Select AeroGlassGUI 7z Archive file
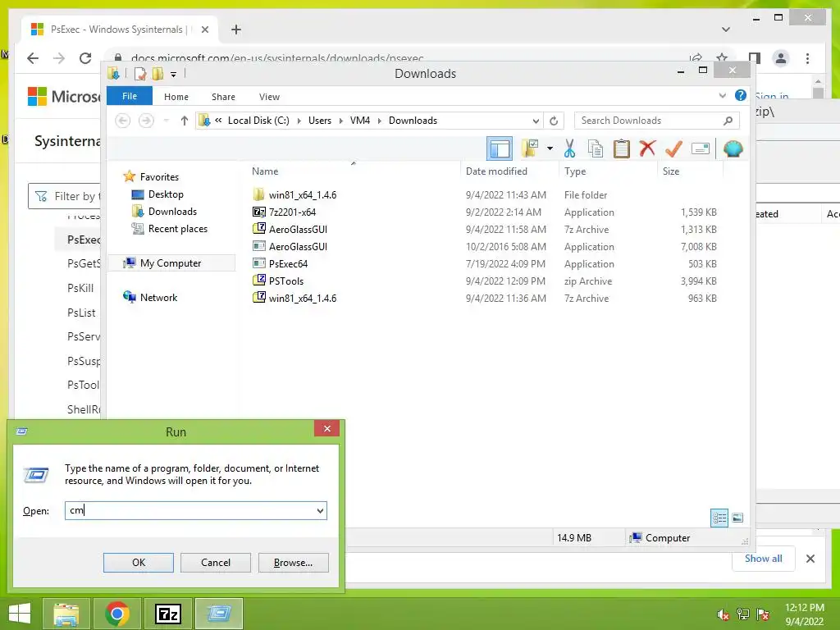The width and height of the screenshot is (840, 630). coord(298,230)
